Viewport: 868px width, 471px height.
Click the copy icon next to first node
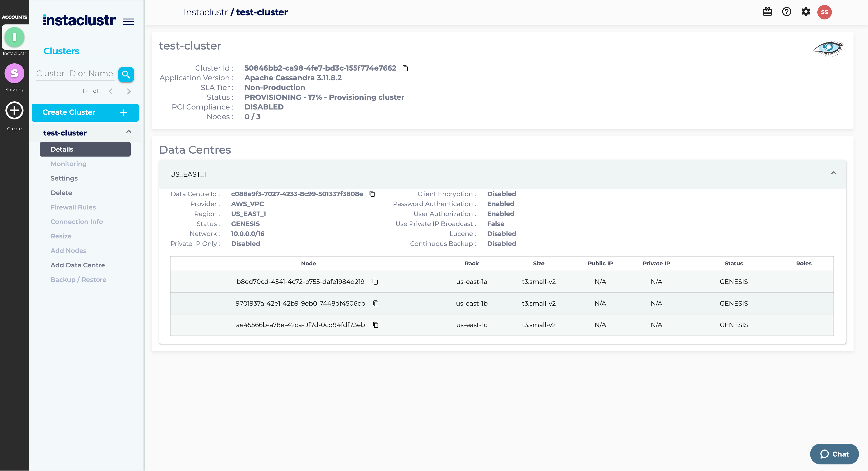click(375, 282)
